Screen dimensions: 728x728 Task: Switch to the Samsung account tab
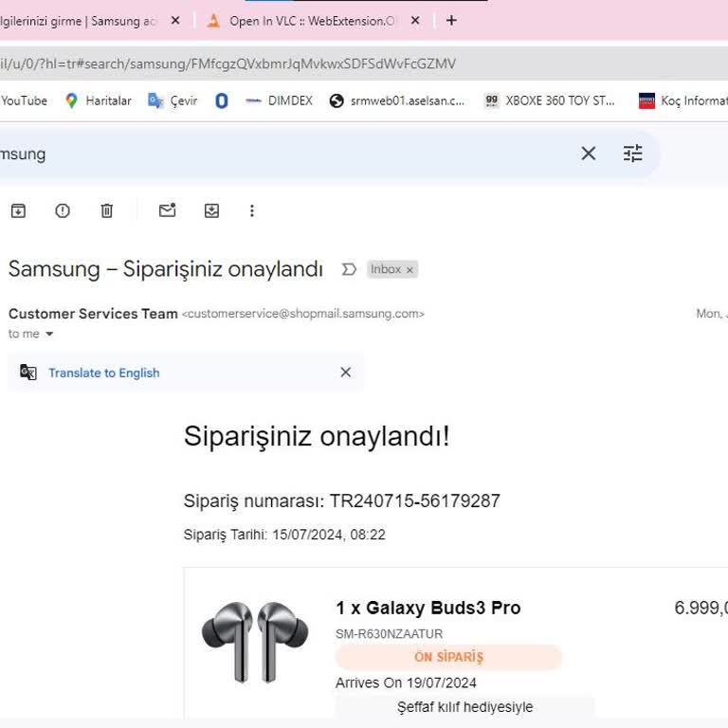click(x=79, y=21)
